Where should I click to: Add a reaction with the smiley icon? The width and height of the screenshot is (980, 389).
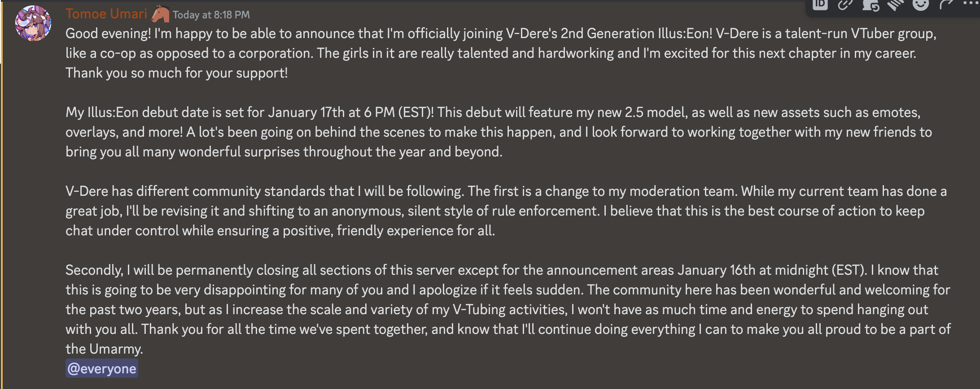point(921,4)
